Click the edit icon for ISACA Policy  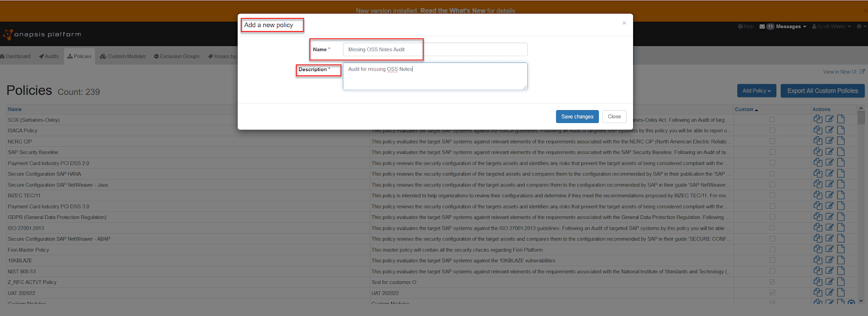click(x=829, y=130)
